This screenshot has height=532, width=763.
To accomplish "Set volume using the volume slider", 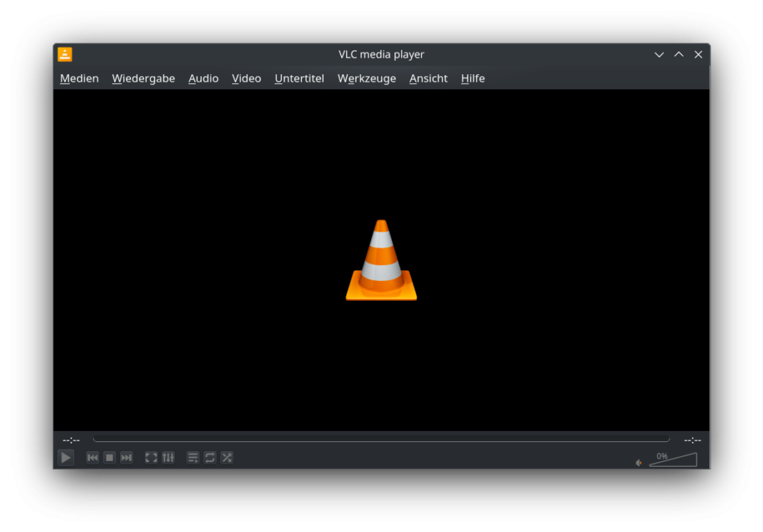I will [672, 460].
